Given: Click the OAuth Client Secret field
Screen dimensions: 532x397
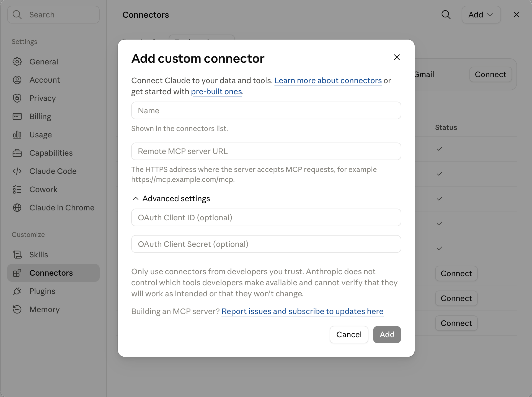Looking at the screenshot, I should click(x=266, y=244).
